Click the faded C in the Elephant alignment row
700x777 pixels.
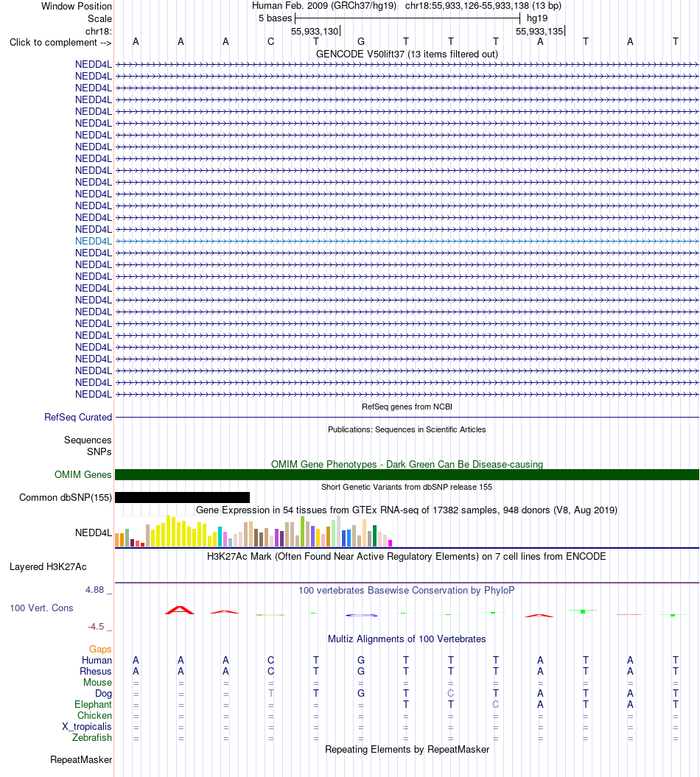point(496,705)
